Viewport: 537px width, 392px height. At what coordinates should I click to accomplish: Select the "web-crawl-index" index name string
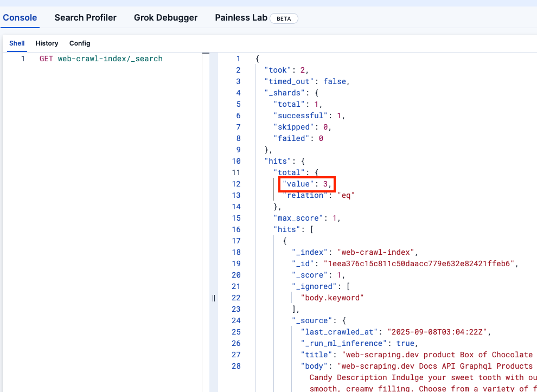pyautogui.click(x=376, y=252)
